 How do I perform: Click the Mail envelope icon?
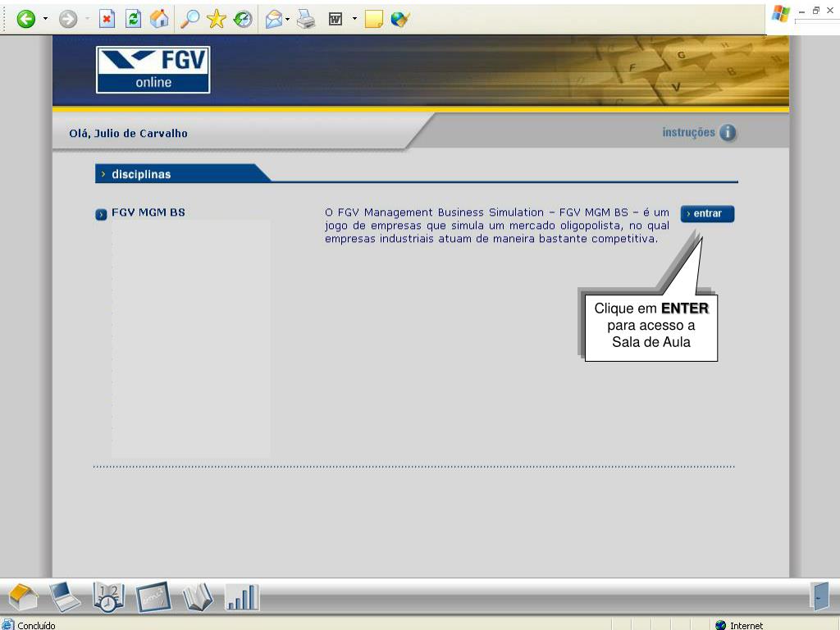click(274, 20)
